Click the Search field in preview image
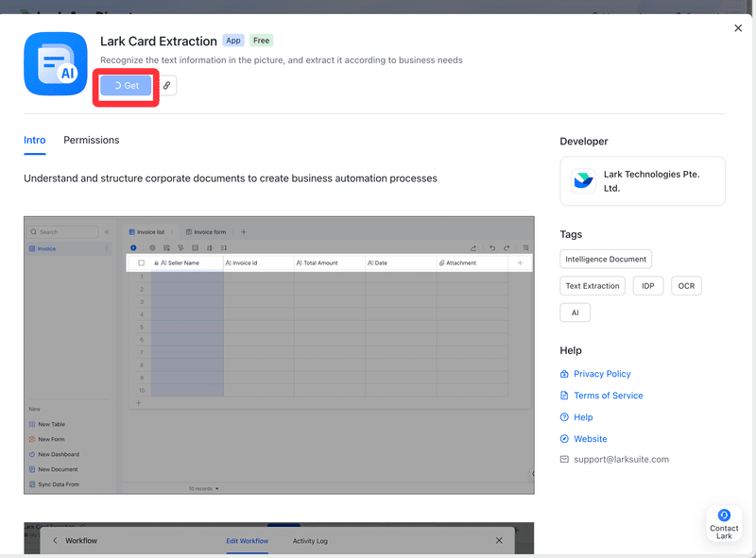 62,232
